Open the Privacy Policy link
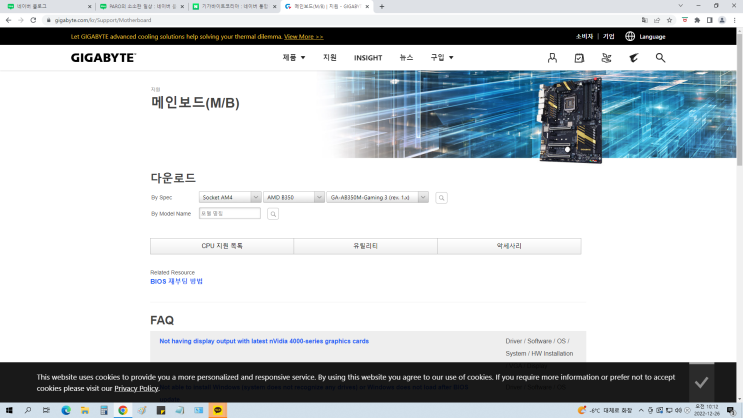This screenshot has height=418, width=743. coord(136,388)
